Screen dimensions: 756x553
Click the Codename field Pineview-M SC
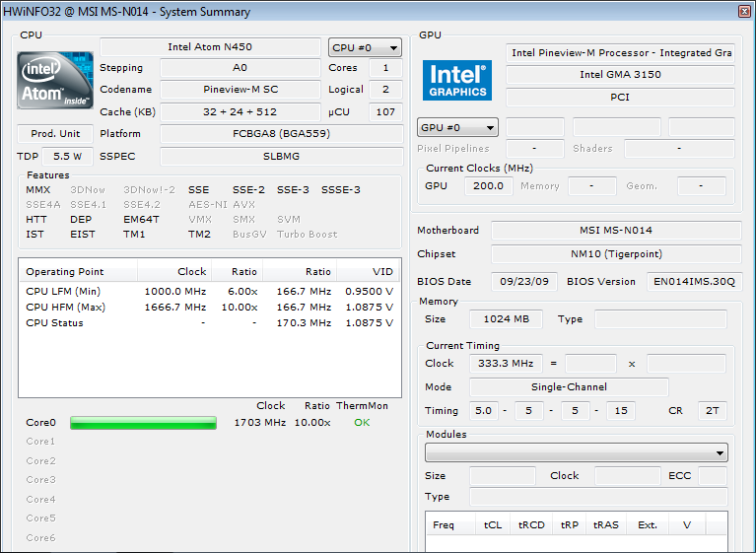241,89
